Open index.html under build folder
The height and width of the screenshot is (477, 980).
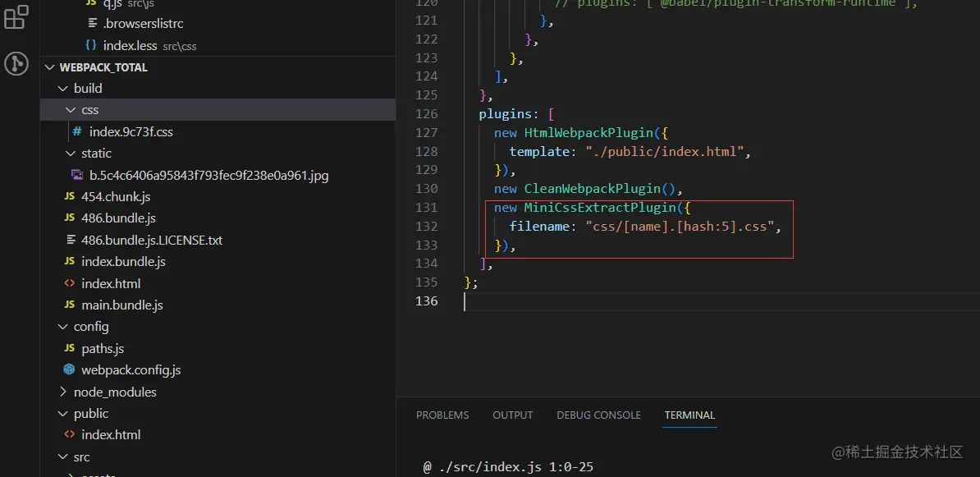coord(111,283)
